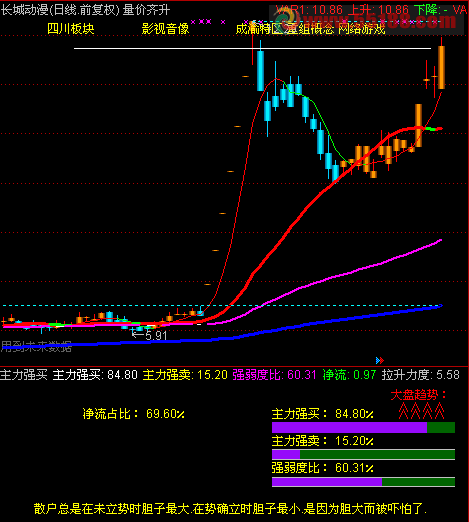The image size is (469, 522).
Task: Select the 四川板块 sector label
Action: point(71,29)
